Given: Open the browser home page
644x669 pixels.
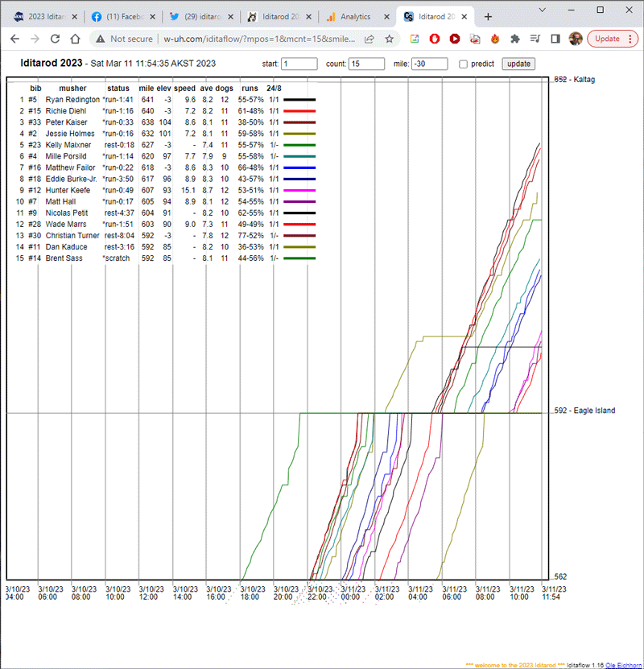Looking at the screenshot, I should tap(75, 39).
